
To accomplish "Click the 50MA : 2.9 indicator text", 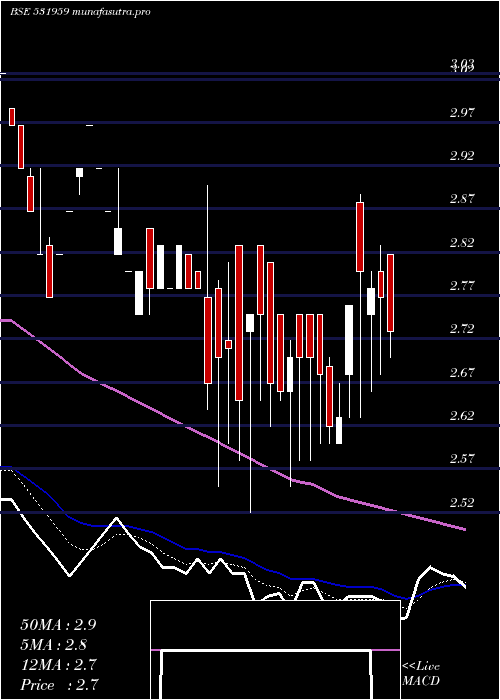I will point(58,625).
